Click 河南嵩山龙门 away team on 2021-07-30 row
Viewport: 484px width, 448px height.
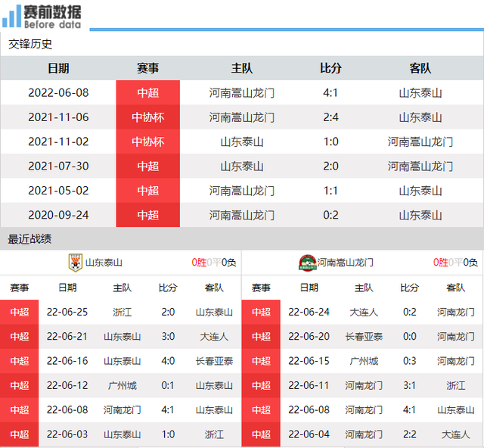420,166
